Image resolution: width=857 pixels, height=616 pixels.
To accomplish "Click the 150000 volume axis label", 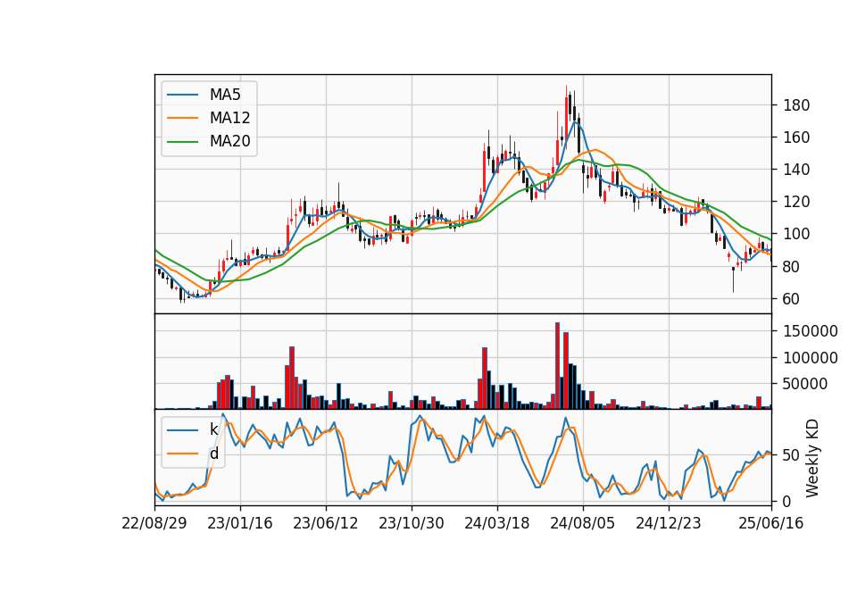I will pos(811,330).
